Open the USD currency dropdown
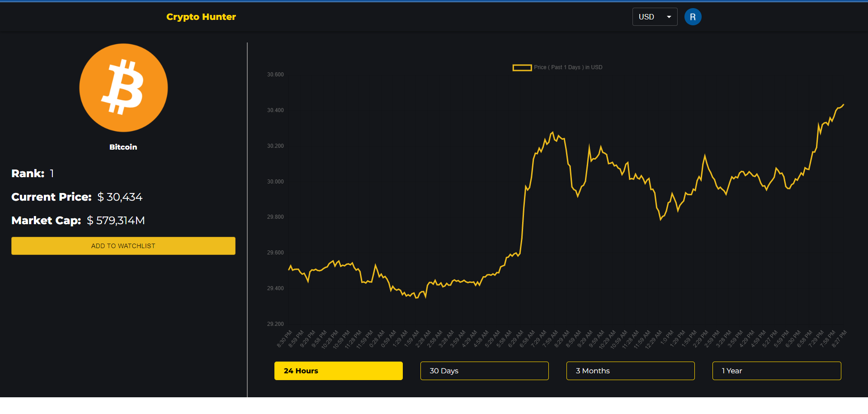 tap(655, 17)
